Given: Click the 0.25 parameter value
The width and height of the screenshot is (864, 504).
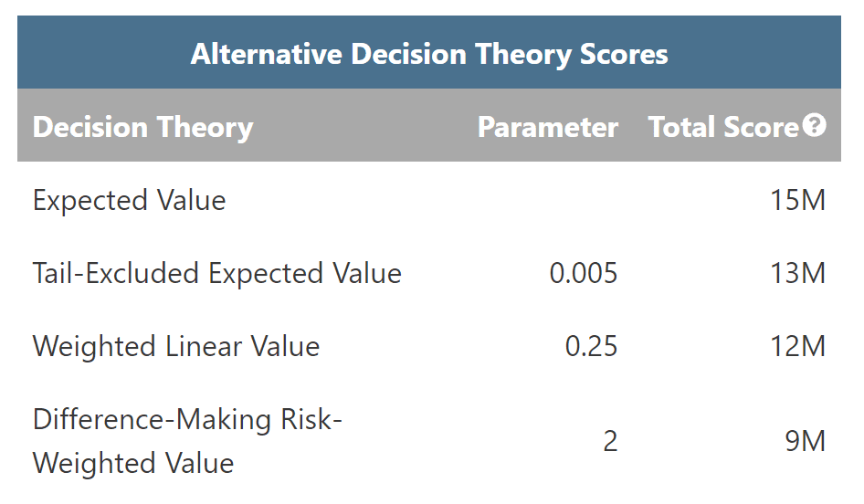Looking at the screenshot, I should 591,346.
